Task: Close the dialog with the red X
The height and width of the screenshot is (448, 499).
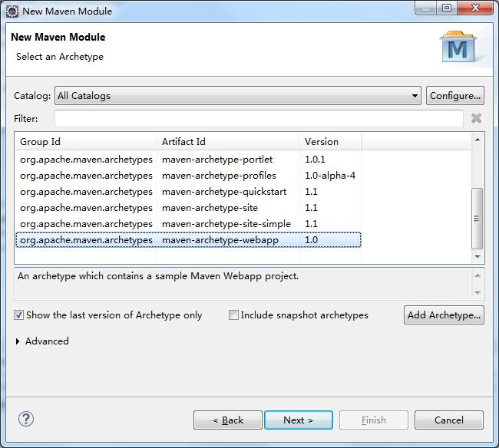Action: 475,8
